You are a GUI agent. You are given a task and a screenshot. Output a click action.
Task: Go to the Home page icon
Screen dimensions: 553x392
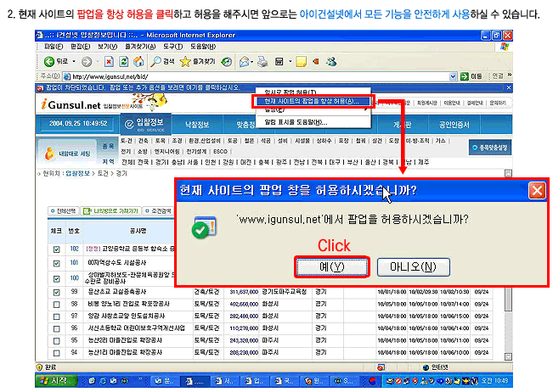click(x=138, y=62)
